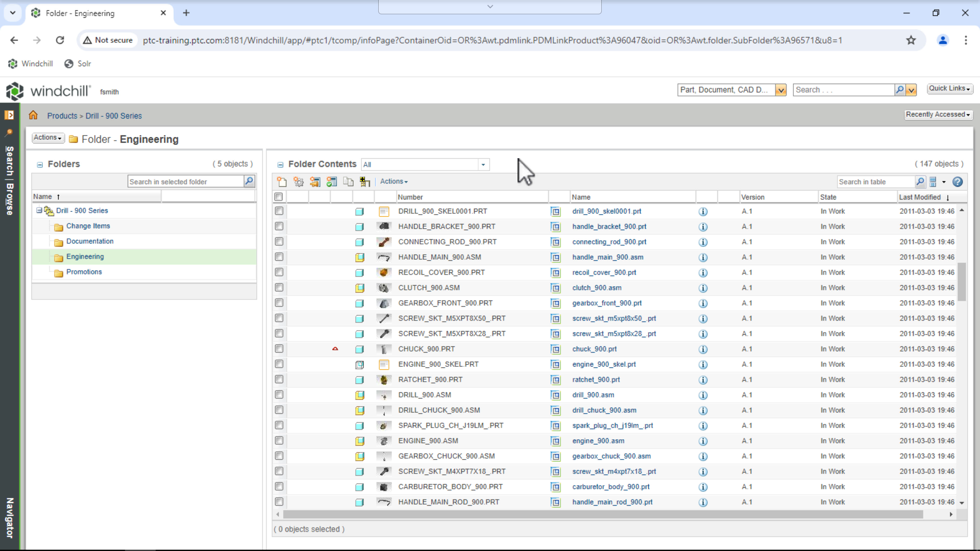Open the gearbox_front_900.prt link
Screen dimensions: 980x551
coord(607,303)
